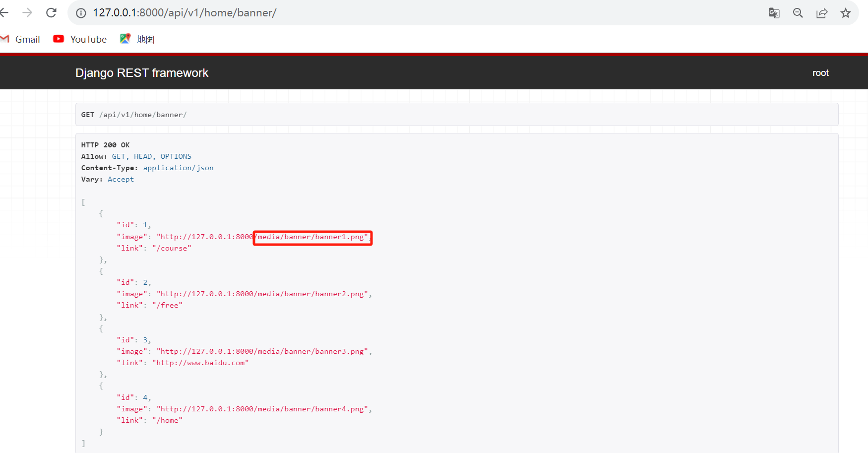The image size is (868, 453).
Task: Bookmark this page with the star icon
Action: tap(846, 13)
